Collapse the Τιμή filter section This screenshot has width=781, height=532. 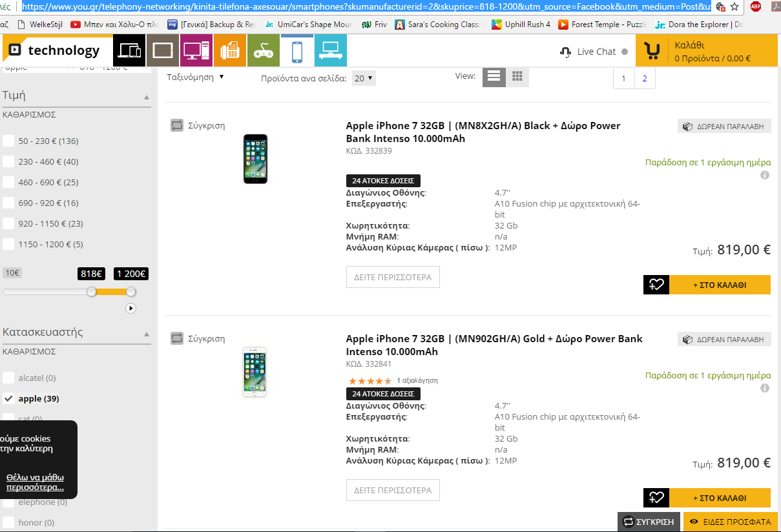click(147, 97)
